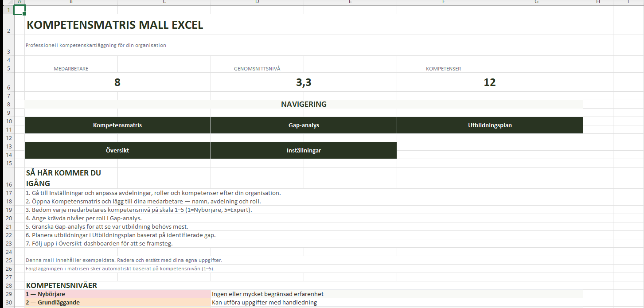The image size is (644, 308).
Task: Select row 6 header
Action: pyautogui.click(x=8, y=87)
